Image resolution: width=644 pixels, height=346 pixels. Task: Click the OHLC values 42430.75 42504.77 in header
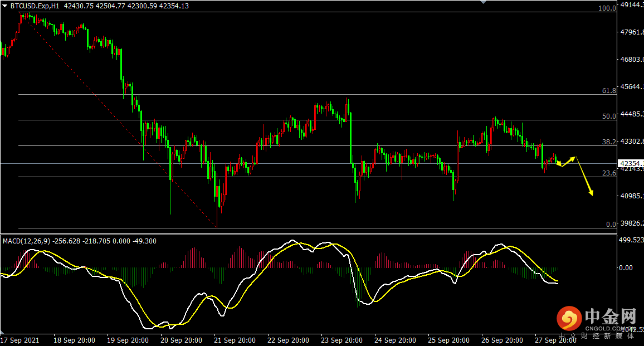(x=95, y=6)
